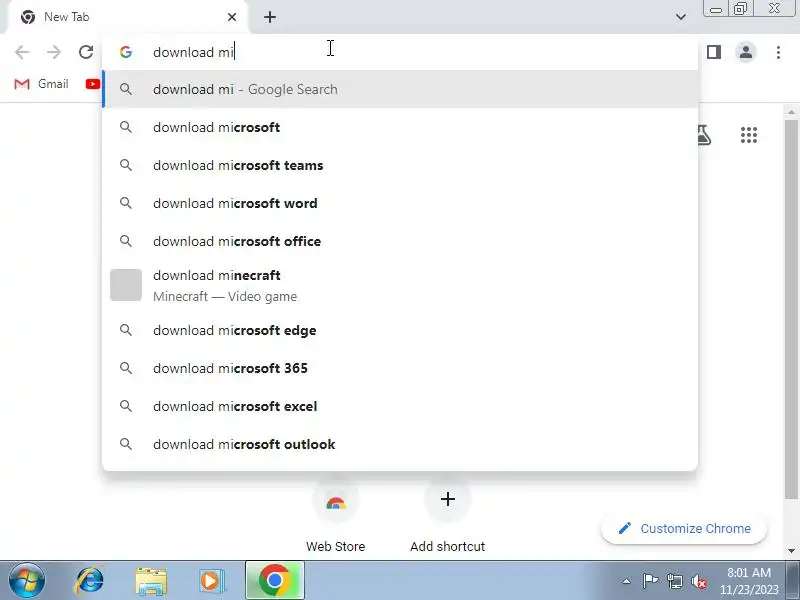
Task: Open a new tab with plus button
Action: (270, 17)
